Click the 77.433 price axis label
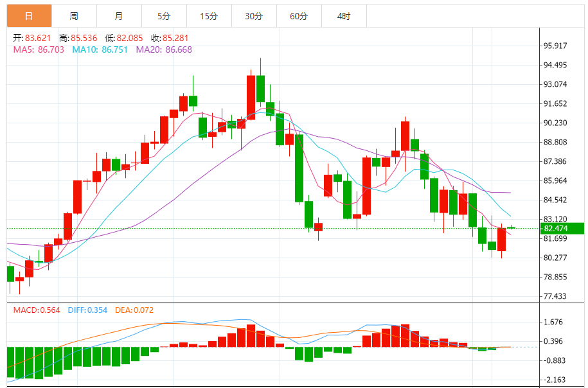Image resolution: width=588 pixels, height=388 pixels. [x=555, y=296]
